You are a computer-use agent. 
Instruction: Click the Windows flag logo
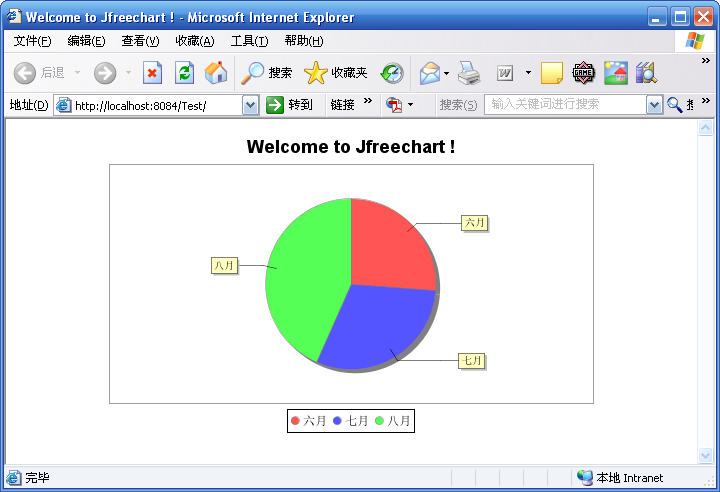(694, 41)
